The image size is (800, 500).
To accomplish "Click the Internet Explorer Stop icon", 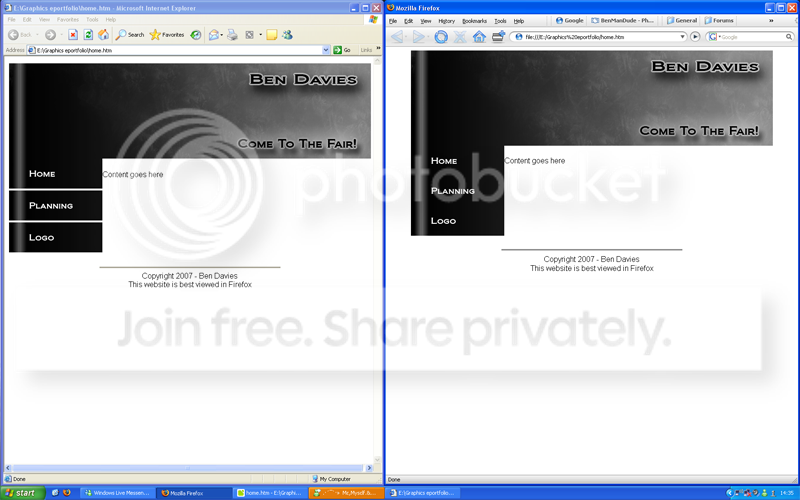I will click(73, 35).
